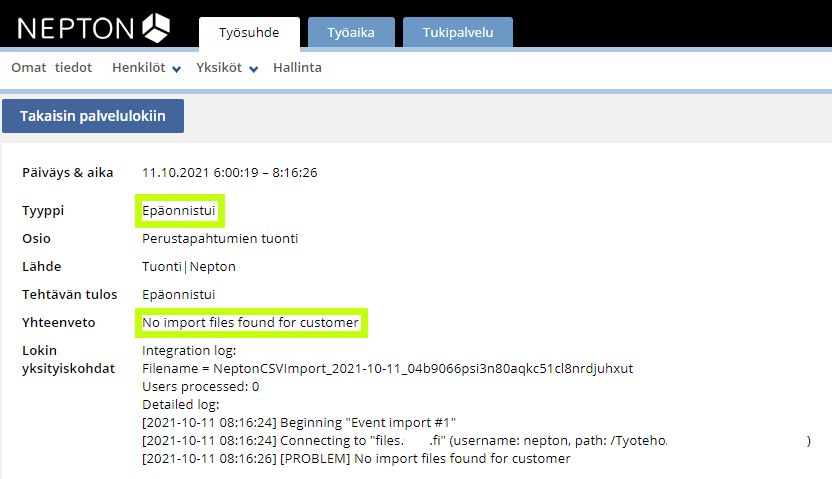Open the Tukipalvelu tab
This screenshot has width=832, height=479.
tap(458, 33)
